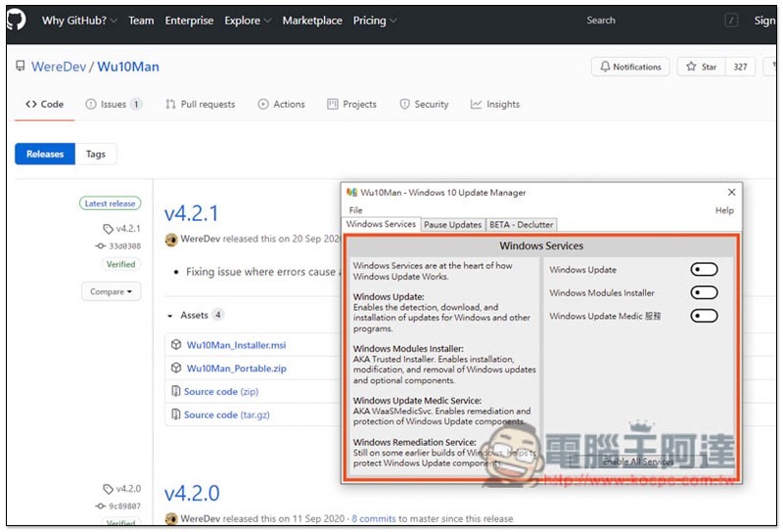Open commit 33d0308

(125, 246)
